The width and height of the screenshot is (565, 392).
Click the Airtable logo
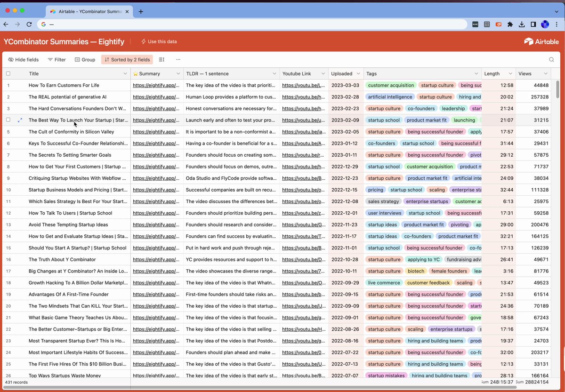(541, 41)
